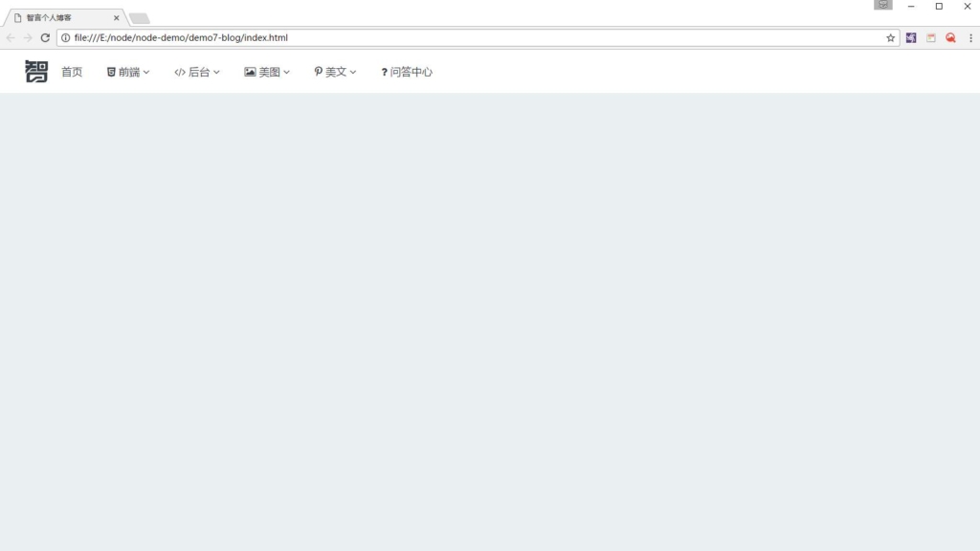Viewport: 980px width, 551px height.
Task: Select the 智言个人博客 browser tab
Action: point(65,17)
